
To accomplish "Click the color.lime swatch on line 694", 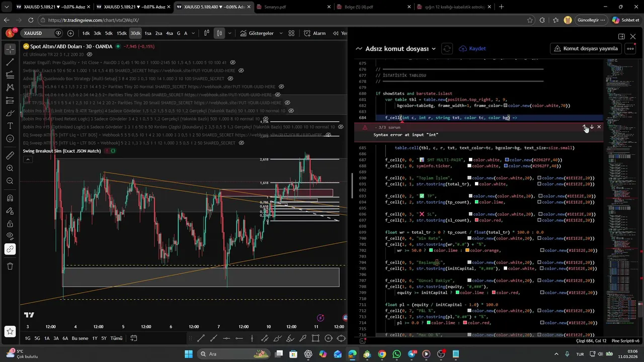I will coord(477,202).
